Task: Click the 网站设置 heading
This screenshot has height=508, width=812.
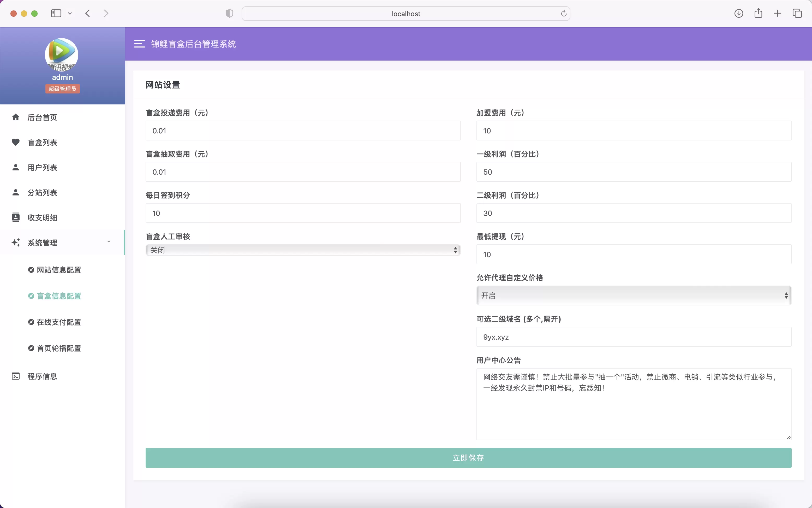Action: click(163, 85)
